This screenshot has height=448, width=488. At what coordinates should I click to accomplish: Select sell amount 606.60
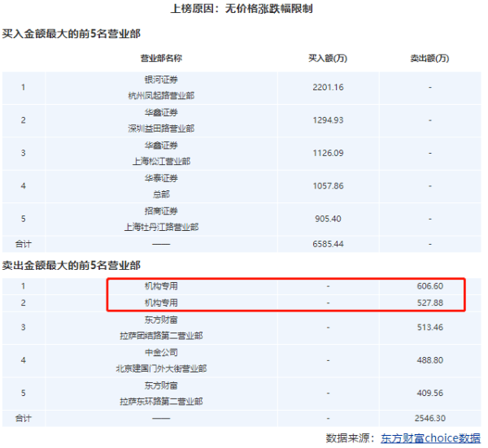click(430, 286)
